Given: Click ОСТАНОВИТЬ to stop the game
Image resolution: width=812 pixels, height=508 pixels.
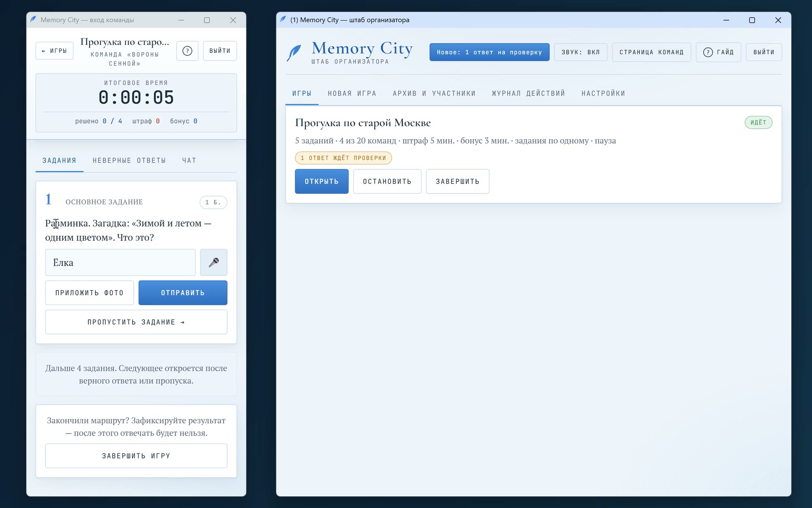Looking at the screenshot, I should [x=387, y=182].
